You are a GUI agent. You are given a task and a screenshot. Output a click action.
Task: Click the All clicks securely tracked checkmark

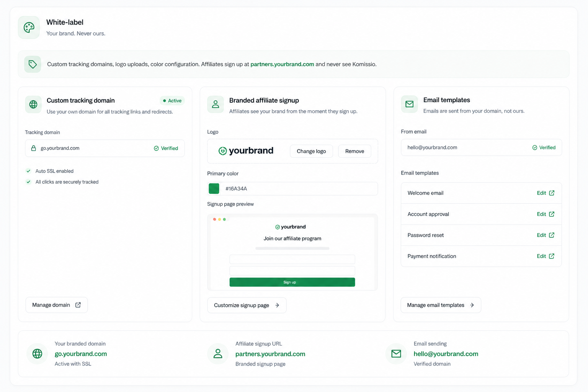pyautogui.click(x=28, y=182)
